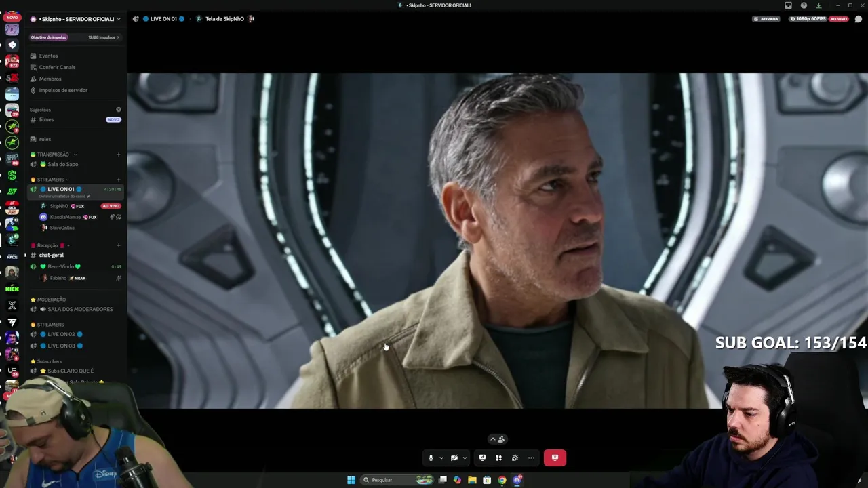868x488 pixels.
Task: Click Tela de SkipNhO stream title
Action: tap(224, 19)
